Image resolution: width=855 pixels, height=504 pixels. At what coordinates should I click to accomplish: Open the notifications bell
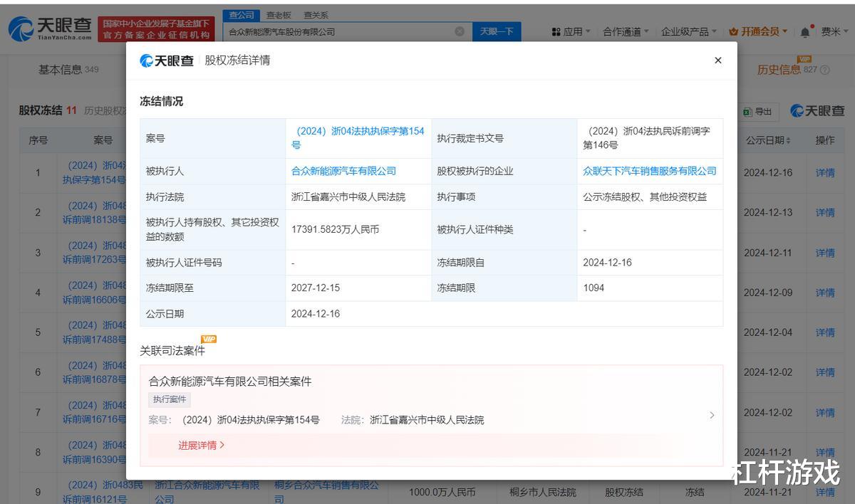(x=805, y=32)
